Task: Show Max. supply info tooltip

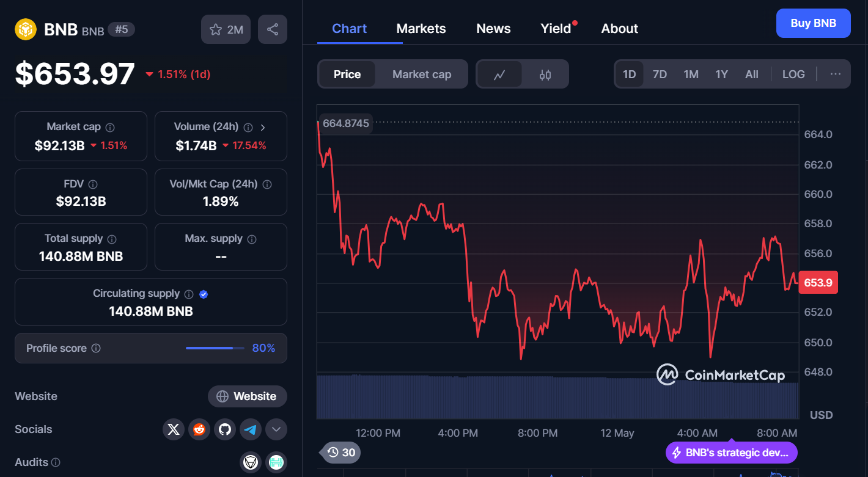Action: click(252, 239)
